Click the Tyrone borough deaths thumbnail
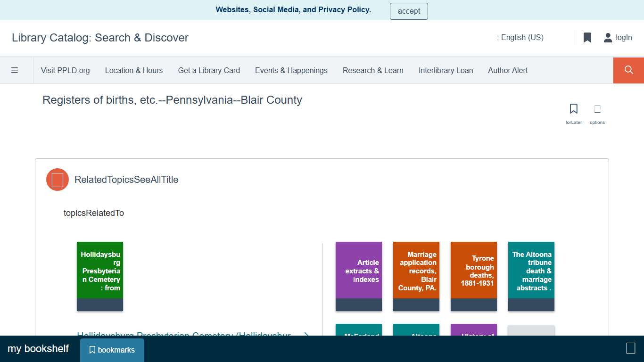This screenshot has height=362, width=644. [473, 276]
